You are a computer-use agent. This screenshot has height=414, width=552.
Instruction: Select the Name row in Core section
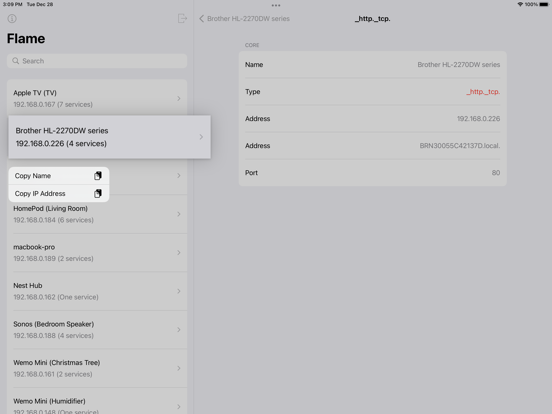(x=372, y=64)
